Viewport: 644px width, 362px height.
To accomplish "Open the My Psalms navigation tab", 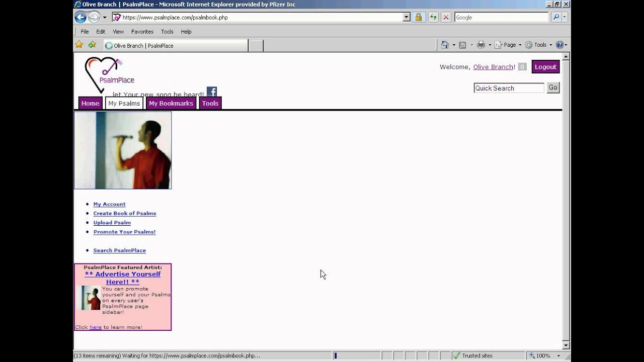I will coord(124,104).
